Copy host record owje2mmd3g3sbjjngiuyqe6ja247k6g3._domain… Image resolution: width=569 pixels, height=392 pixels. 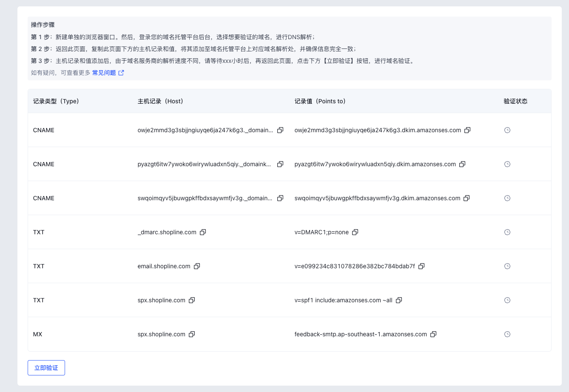pos(280,130)
